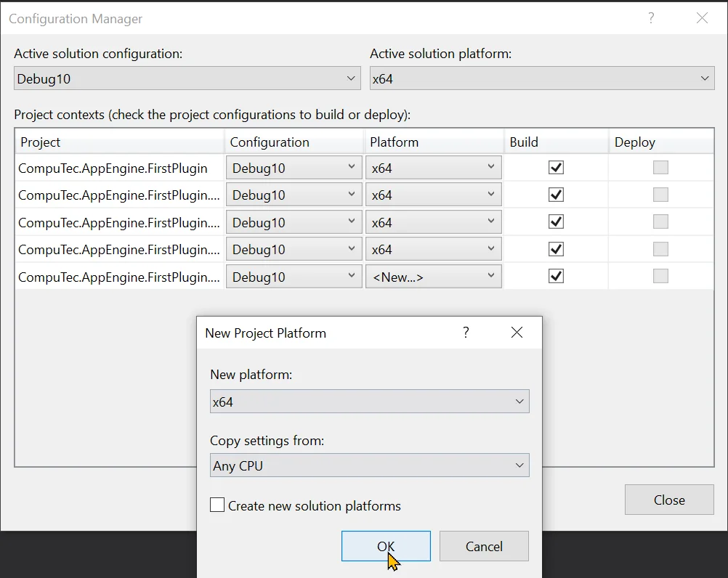Open Active solution platform dropdown
Image resolution: width=728 pixels, height=578 pixels.
541,78
